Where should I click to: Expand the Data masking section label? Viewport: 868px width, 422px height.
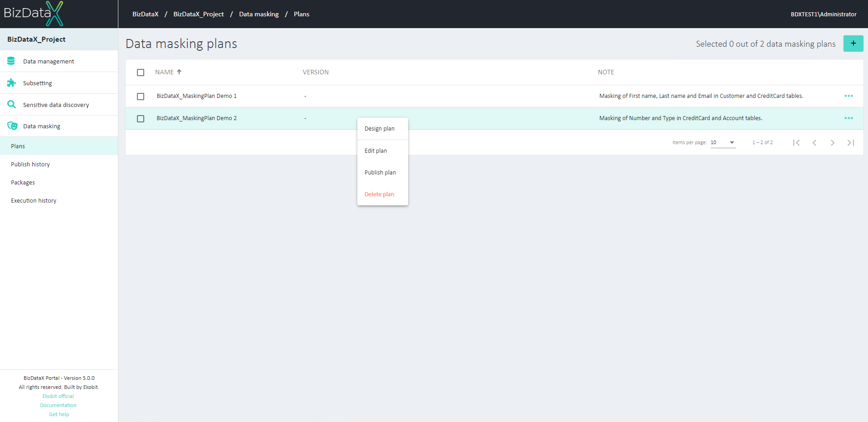click(42, 126)
